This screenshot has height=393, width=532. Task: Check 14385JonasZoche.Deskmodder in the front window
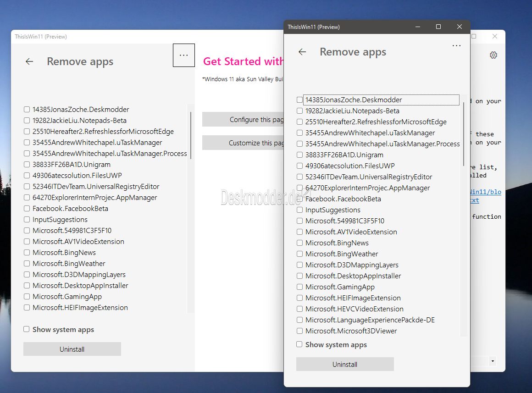(299, 100)
